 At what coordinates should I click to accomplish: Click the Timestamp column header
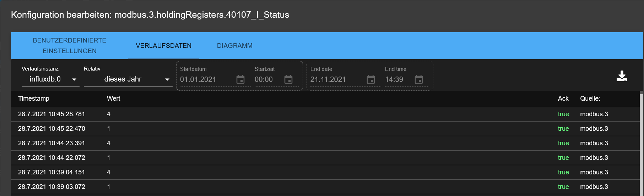[34, 99]
